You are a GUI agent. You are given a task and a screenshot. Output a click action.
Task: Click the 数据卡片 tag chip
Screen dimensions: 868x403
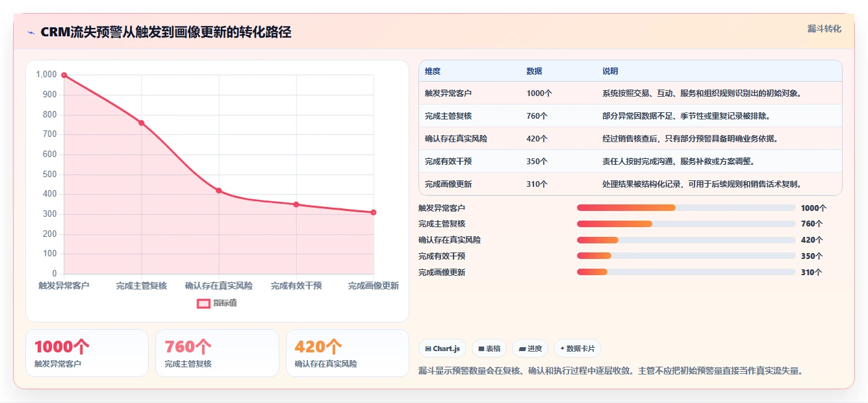(x=578, y=348)
